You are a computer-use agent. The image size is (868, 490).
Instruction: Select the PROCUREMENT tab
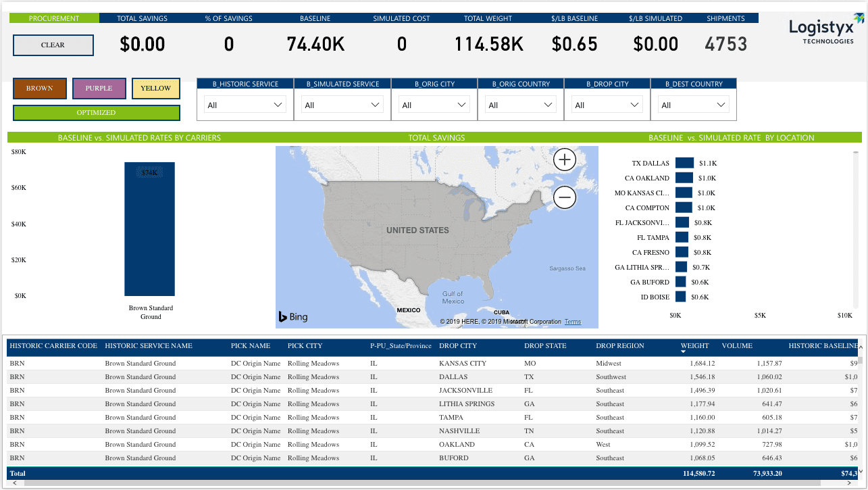click(54, 18)
